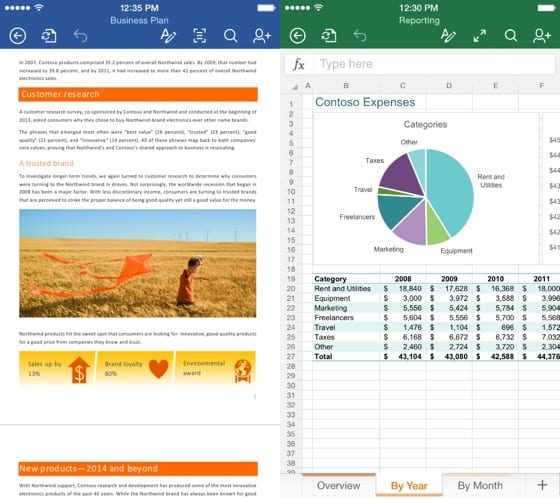
Task: Tap the Wi-Fi indicator in Excel status bar
Action: point(319,7)
